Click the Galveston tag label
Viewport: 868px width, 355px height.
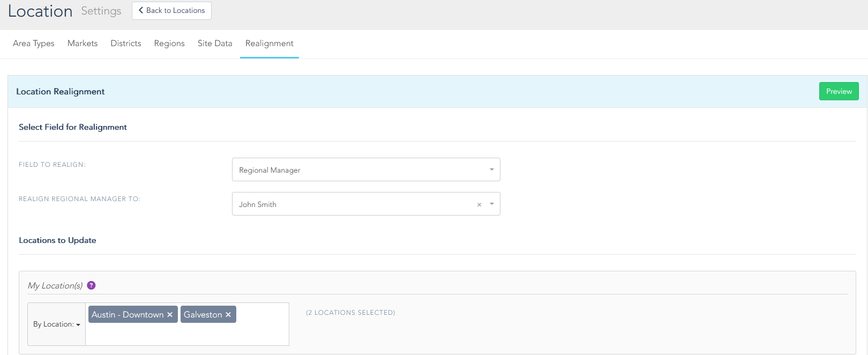(203, 315)
